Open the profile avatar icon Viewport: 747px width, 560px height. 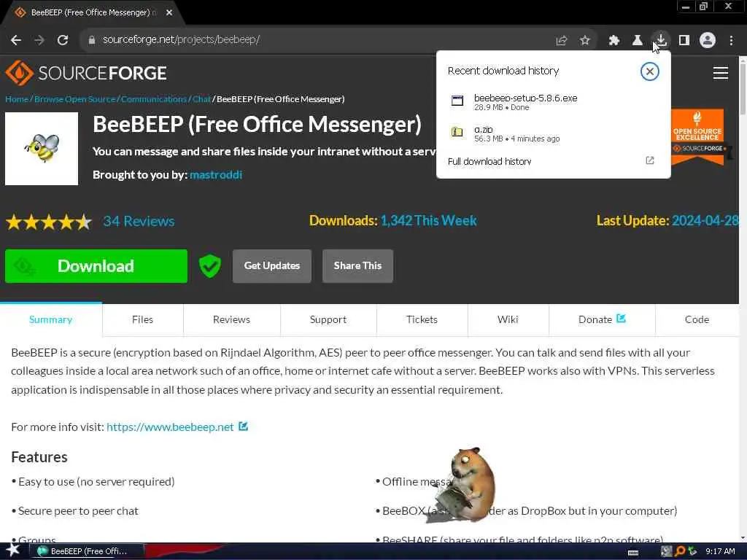pyautogui.click(x=708, y=41)
